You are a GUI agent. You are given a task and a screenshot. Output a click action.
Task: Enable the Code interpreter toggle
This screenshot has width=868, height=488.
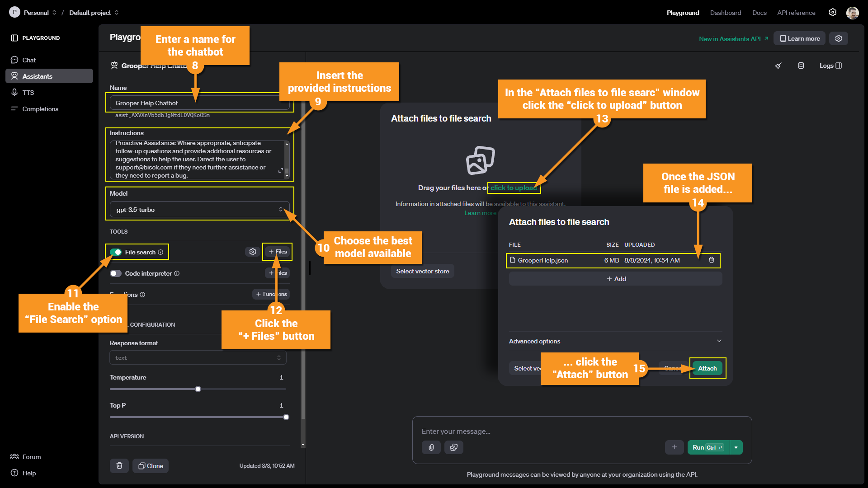(x=116, y=273)
